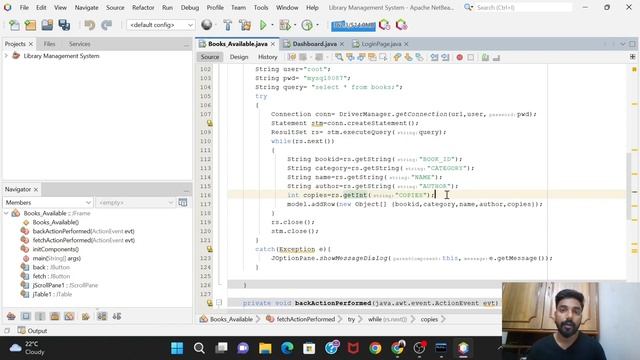640x360 pixels.
Task: Switch to the Files tab
Action: click(x=49, y=44)
